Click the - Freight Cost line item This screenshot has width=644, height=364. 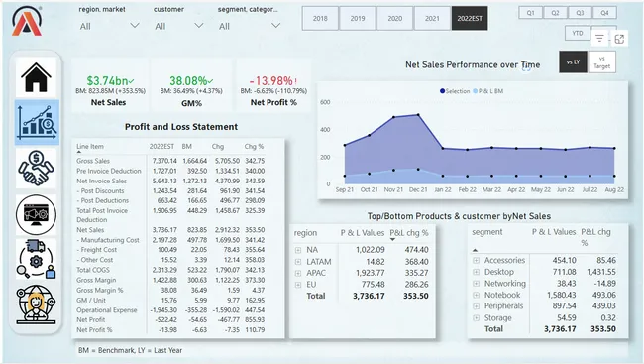(96, 250)
